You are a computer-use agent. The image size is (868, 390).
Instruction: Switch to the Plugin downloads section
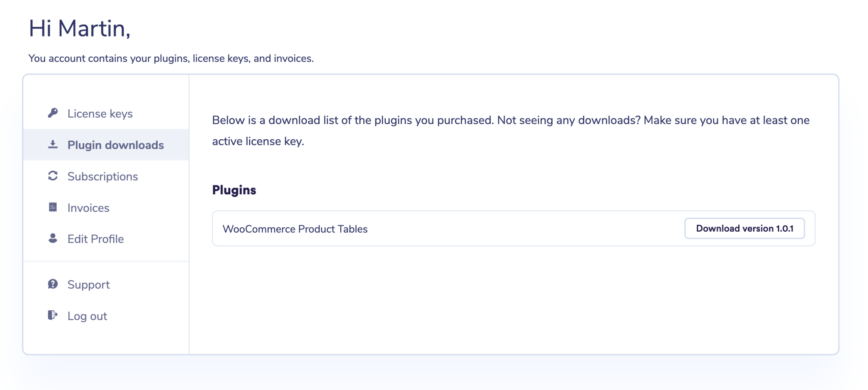[x=115, y=144]
